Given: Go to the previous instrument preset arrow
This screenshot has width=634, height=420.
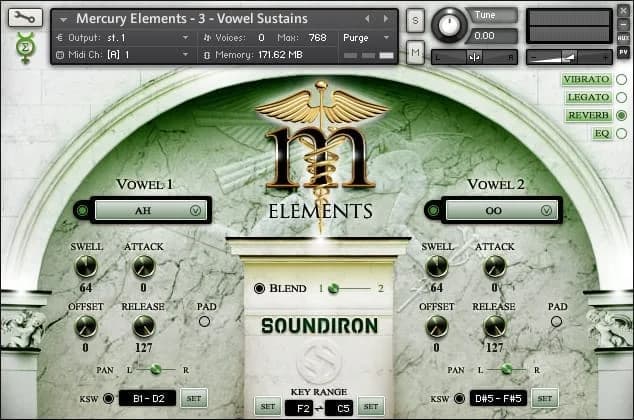Looking at the screenshot, I should pos(367,19).
